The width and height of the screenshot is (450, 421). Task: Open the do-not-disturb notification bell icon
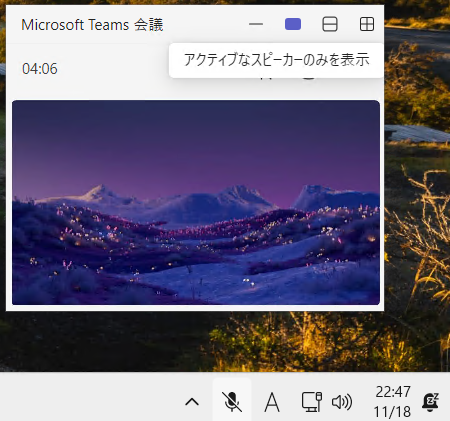[430, 402]
